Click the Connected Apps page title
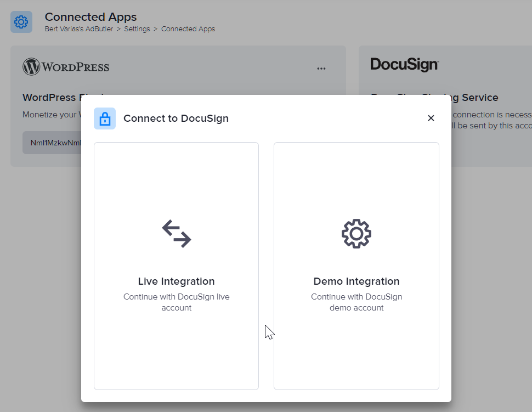The width and height of the screenshot is (532, 412). (90, 17)
